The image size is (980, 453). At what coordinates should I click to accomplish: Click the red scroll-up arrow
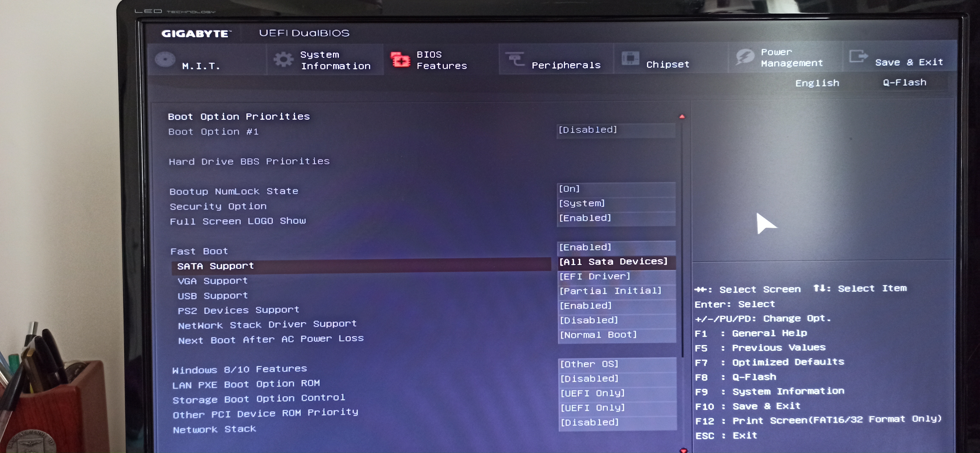682,116
